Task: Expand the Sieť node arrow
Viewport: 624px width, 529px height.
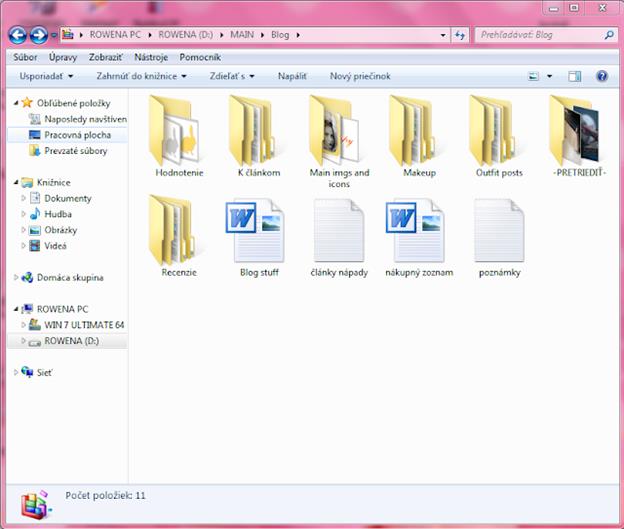Action: [x=16, y=372]
